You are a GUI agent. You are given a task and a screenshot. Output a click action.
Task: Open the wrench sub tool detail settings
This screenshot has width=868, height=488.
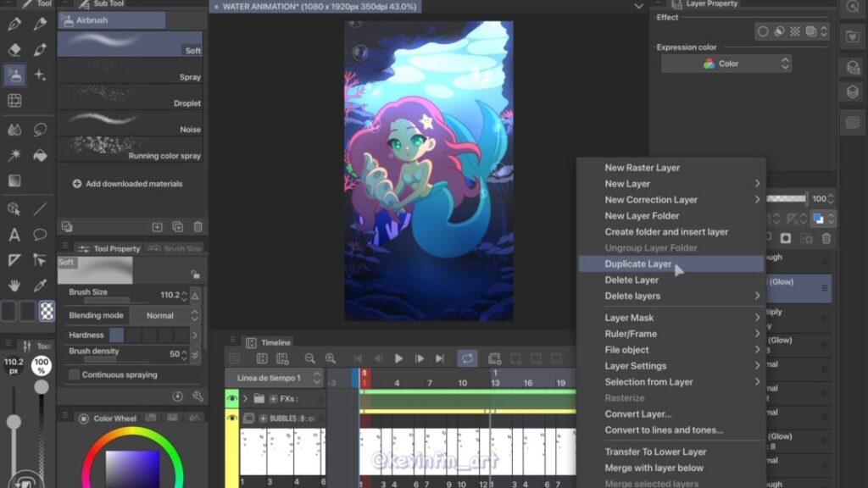[x=198, y=396]
